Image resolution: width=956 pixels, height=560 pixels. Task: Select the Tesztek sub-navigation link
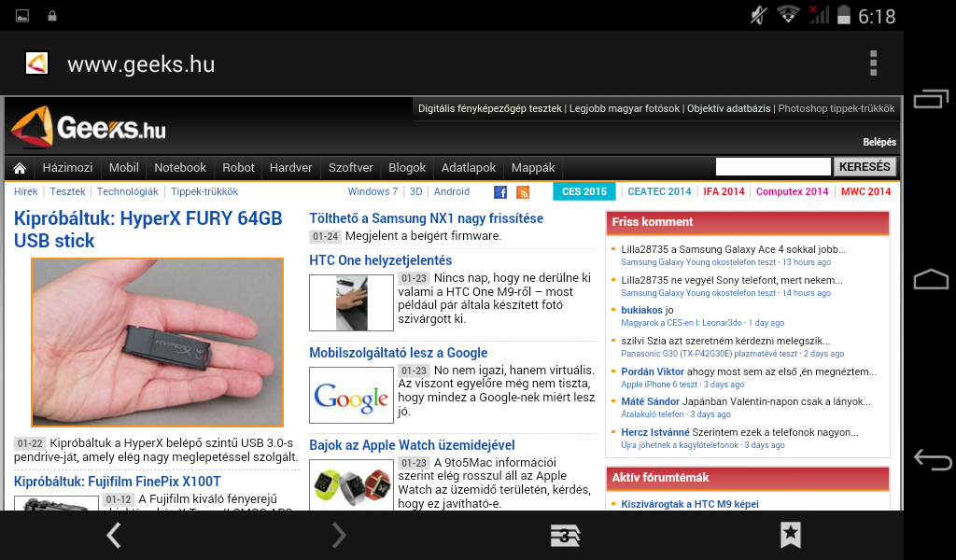click(x=67, y=191)
